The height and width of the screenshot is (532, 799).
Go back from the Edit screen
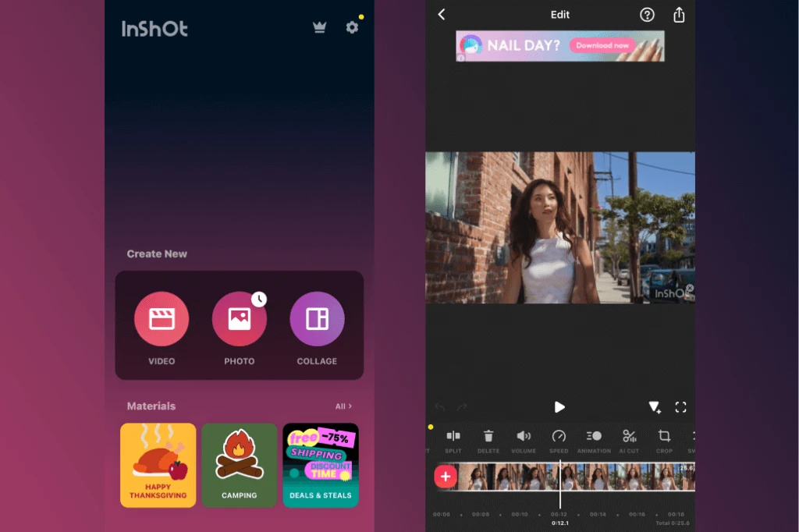(442, 15)
